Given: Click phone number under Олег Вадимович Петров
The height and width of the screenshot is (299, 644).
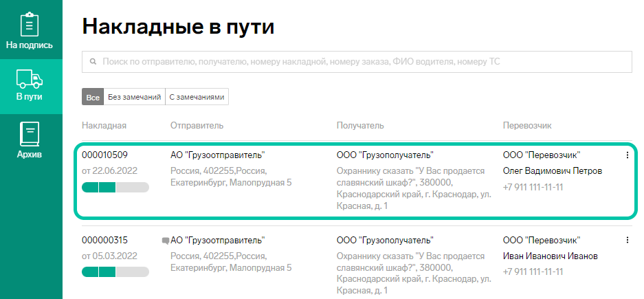Looking at the screenshot, I should pos(533,187).
